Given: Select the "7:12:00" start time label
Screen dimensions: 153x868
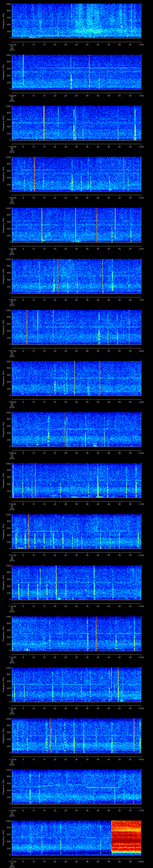Looking at the screenshot, I should 12,606.
